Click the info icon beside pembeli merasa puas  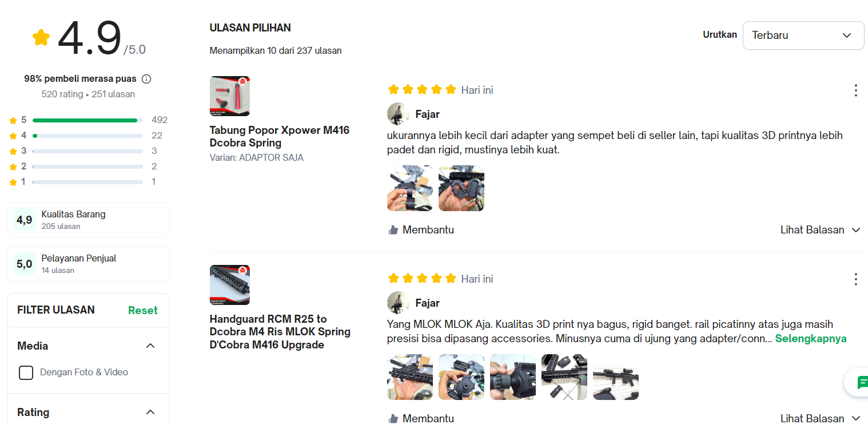click(x=146, y=79)
